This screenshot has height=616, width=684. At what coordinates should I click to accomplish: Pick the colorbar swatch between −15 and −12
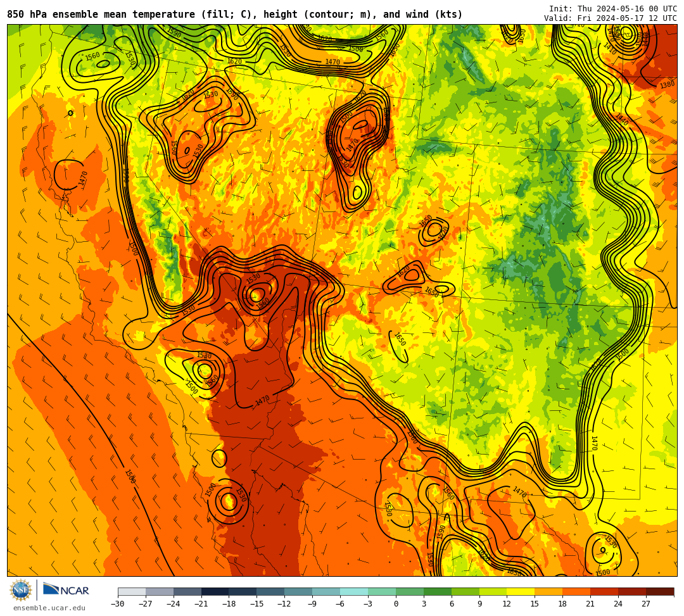coord(270,591)
